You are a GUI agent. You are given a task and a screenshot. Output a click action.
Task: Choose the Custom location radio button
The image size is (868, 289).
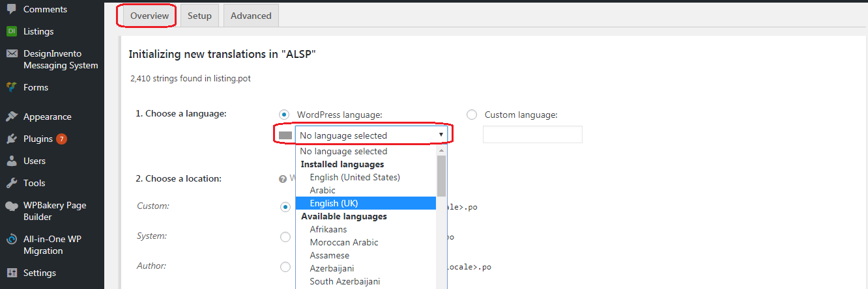(285, 206)
